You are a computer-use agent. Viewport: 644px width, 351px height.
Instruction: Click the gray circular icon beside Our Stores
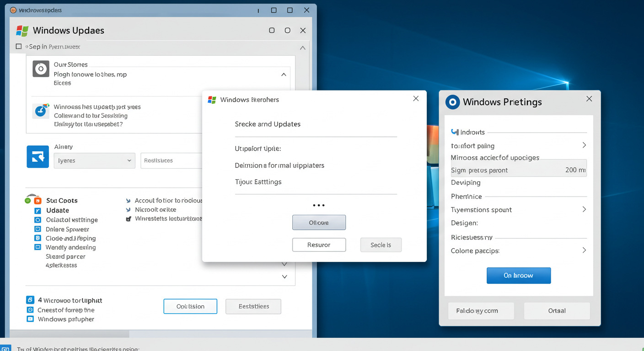click(x=41, y=69)
